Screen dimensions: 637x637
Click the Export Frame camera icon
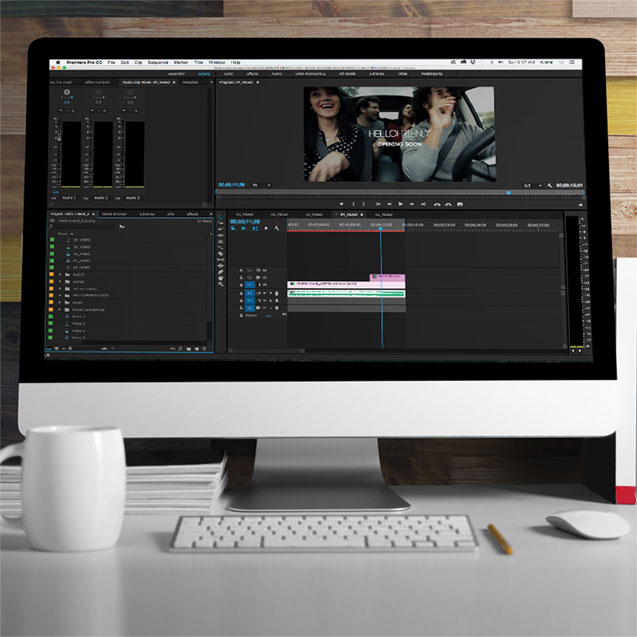tap(460, 204)
